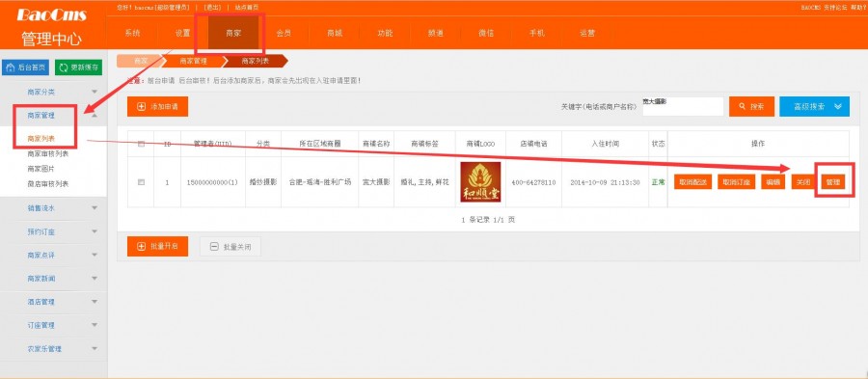Click the keyword search input field
Image resolution: width=868 pixels, height=379 pixels.
[x=683, y=107]
